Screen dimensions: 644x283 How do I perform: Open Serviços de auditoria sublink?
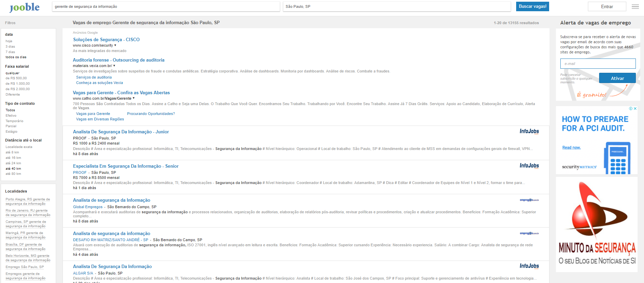coord(94,78)
